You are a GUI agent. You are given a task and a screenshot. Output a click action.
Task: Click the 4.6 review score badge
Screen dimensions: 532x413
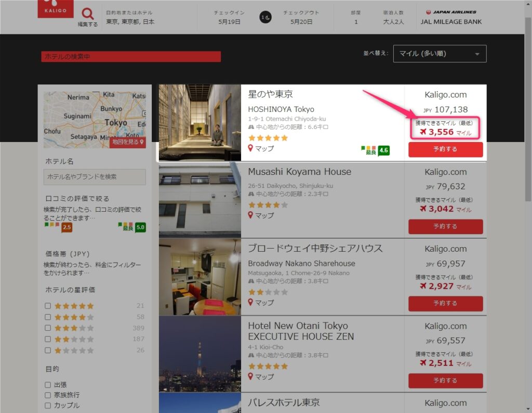[x=383, y=150]
